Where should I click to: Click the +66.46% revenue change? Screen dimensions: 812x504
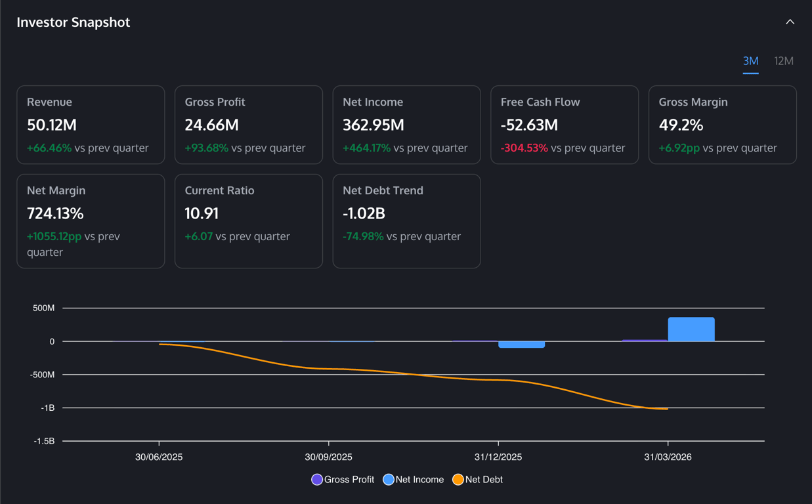49,148
